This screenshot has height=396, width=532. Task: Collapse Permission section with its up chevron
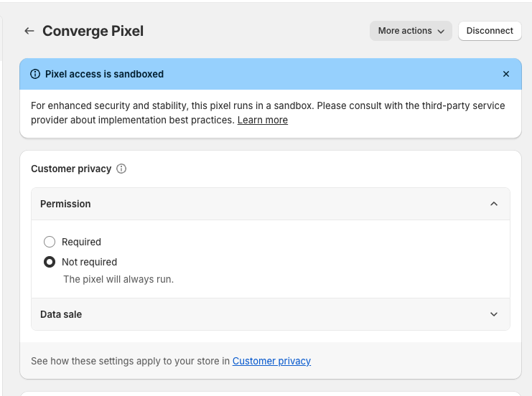pos(493,204)
